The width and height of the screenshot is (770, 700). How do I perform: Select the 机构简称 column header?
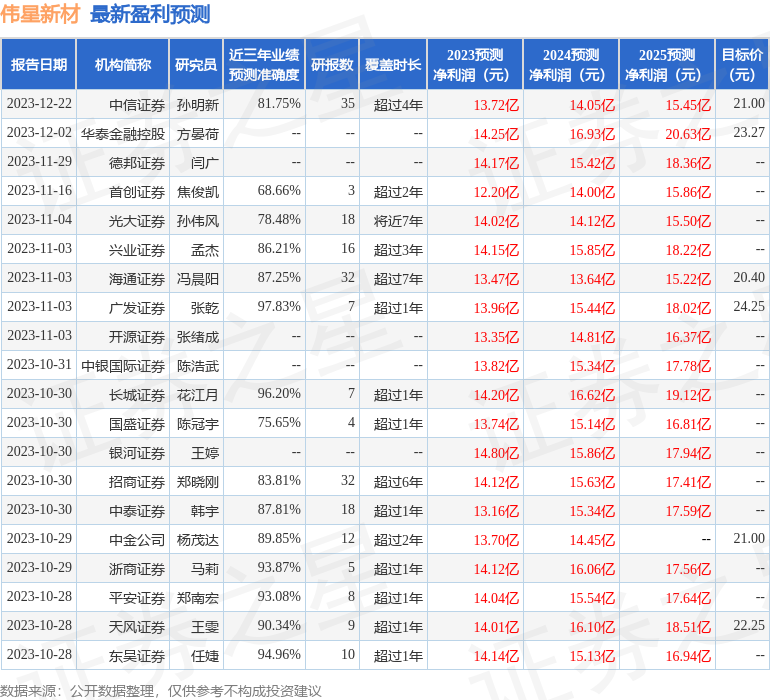(123, 64)
